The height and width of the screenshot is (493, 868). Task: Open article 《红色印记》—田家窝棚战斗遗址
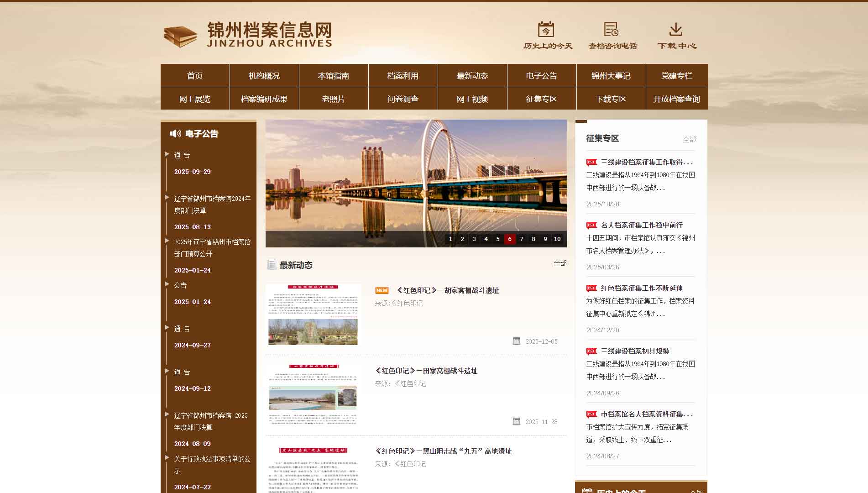pyautogui.click(x=426, y=371)
